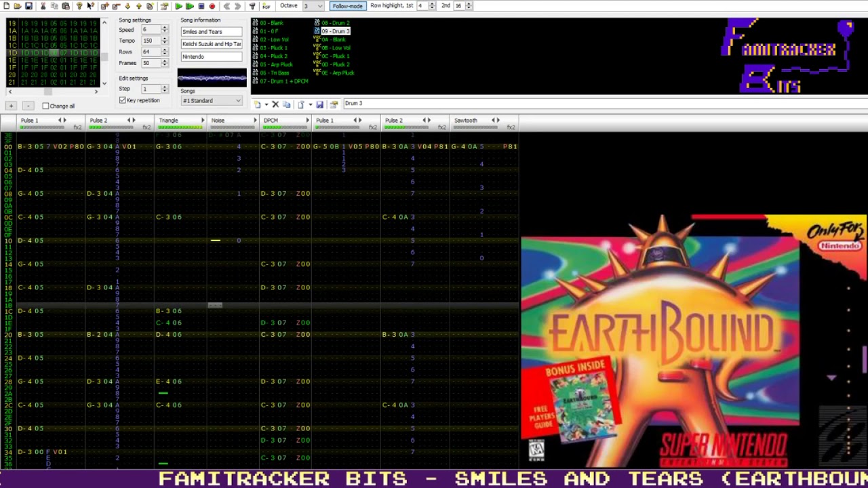
Task: Duplicate the current frame icon
Action: 150,6
